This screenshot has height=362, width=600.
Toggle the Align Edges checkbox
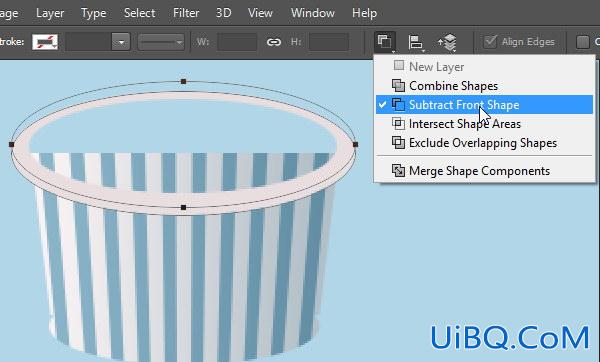pos(490,42)
